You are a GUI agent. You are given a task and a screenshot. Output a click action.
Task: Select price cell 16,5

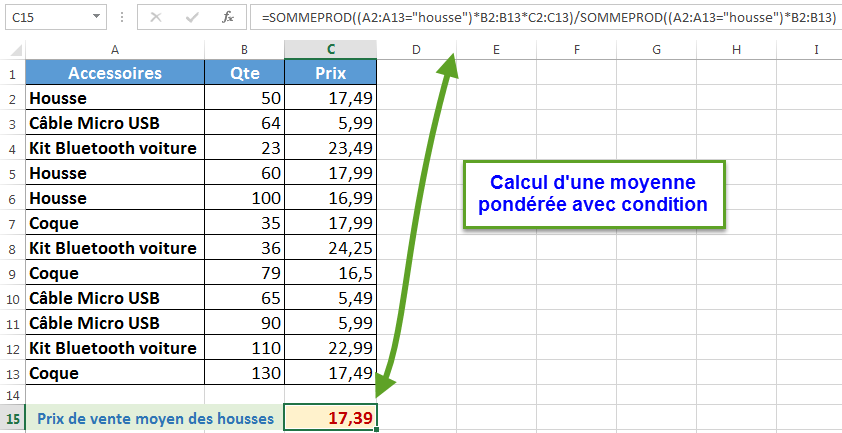tap(331, 273)
